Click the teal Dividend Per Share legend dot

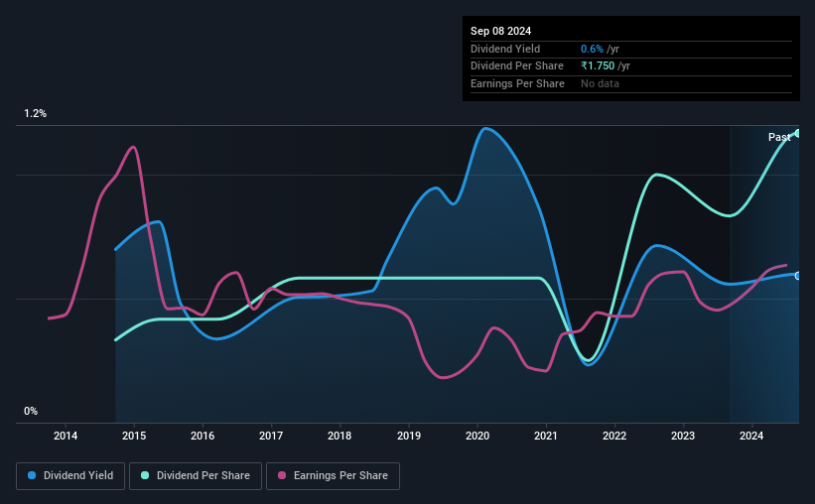[x=145, y=475]
